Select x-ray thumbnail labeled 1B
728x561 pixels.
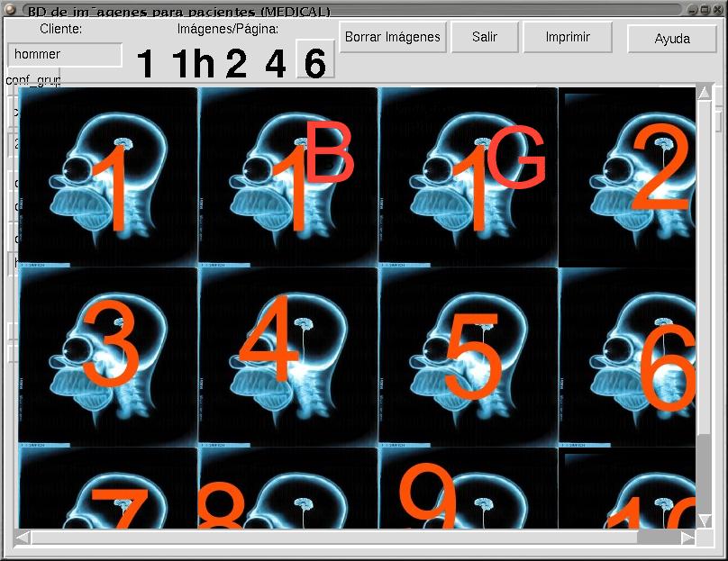click(x=287, y=176)
